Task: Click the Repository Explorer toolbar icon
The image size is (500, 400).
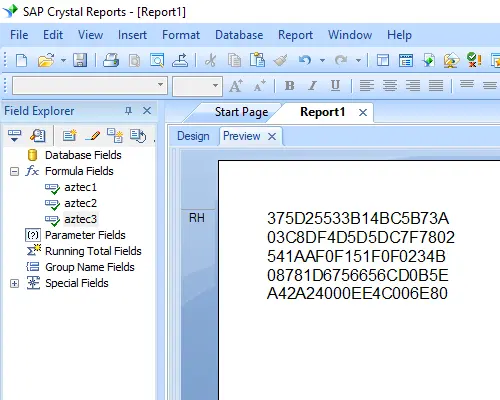Action: click(451, 61)
